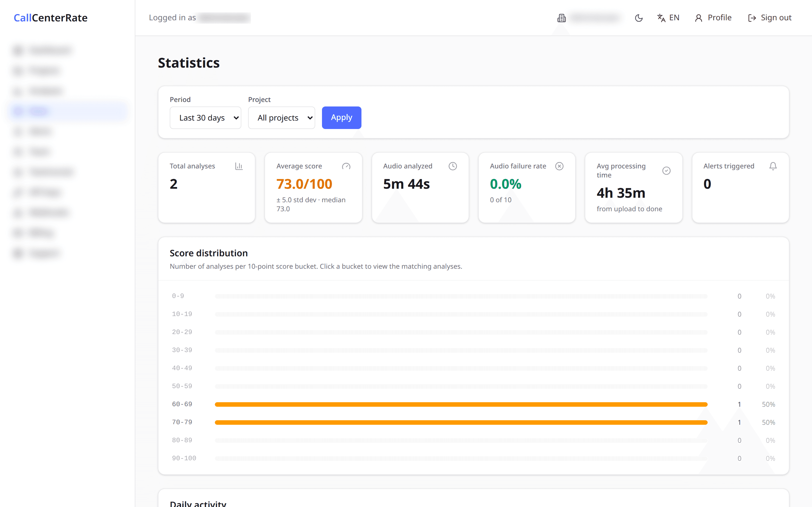This screenshot has height=507, width=812.
Task: Go to the CallCenterRate home logo
Action: pyautogui.click(x=51, y=18)
